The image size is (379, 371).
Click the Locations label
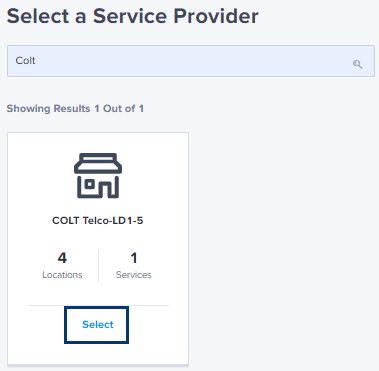[x=62, y=275]
